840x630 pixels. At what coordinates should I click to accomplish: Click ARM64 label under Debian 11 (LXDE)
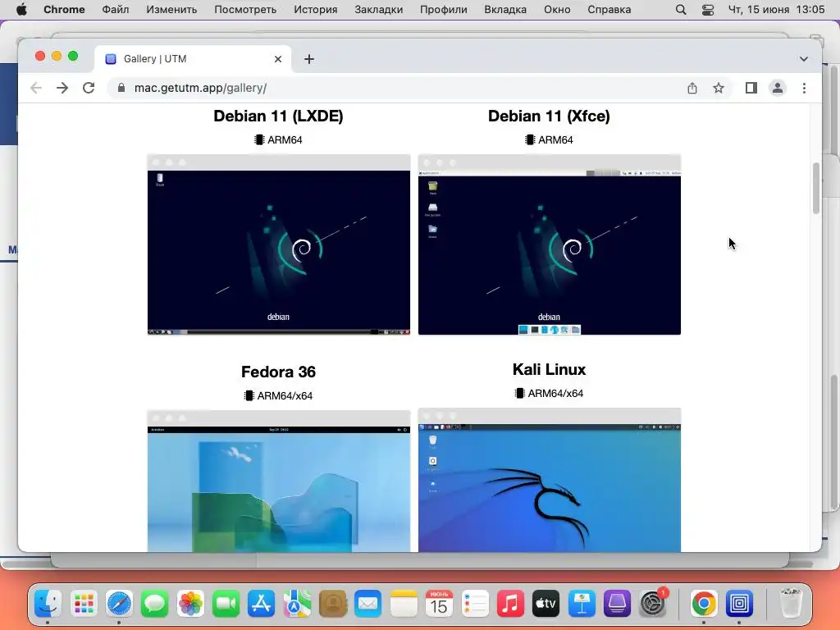pos(279,139)
